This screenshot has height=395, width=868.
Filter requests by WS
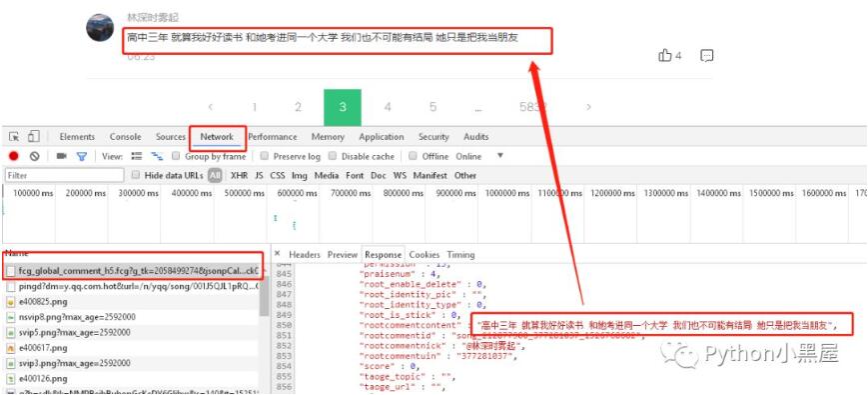[400, 176]
